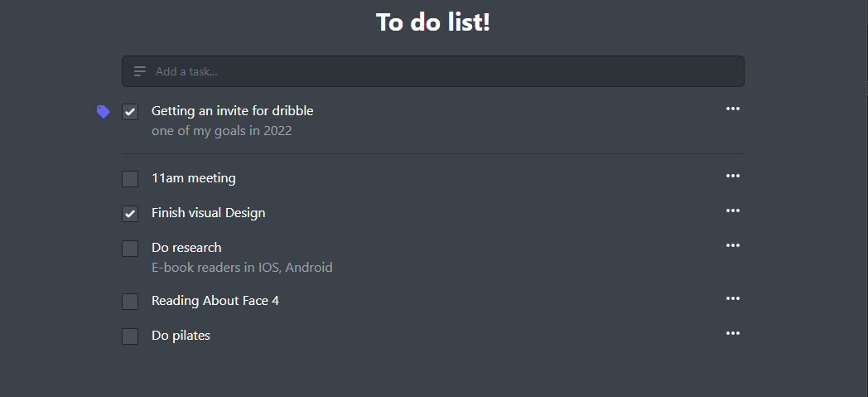Viewport: 868px width, 397px height.
Task: Click the lines icon in Add a task field
Action: [x=139, y=71]
